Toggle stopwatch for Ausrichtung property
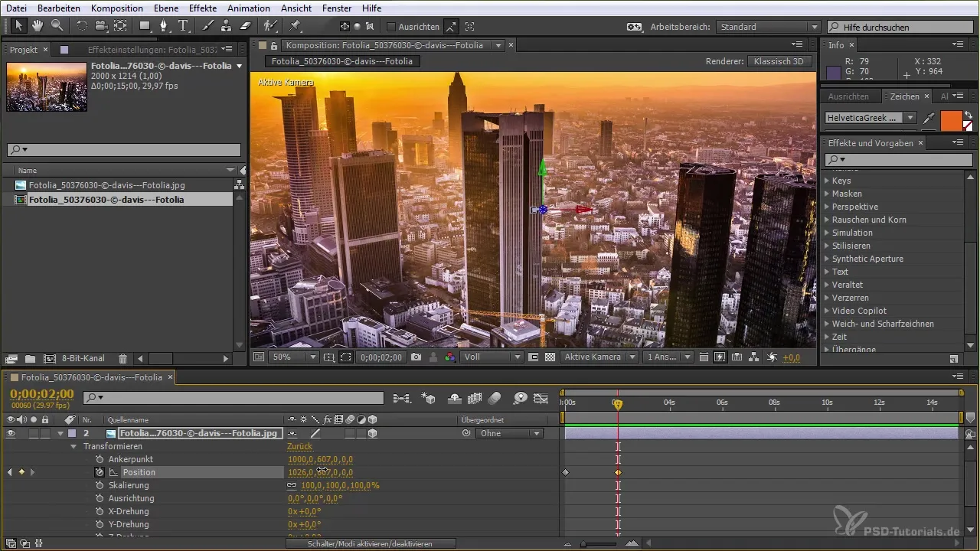 point(100,498)
